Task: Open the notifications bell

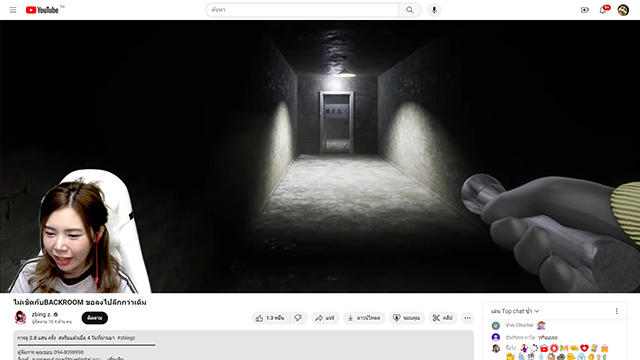Action: pyautogui.click(x=603, y=10)
